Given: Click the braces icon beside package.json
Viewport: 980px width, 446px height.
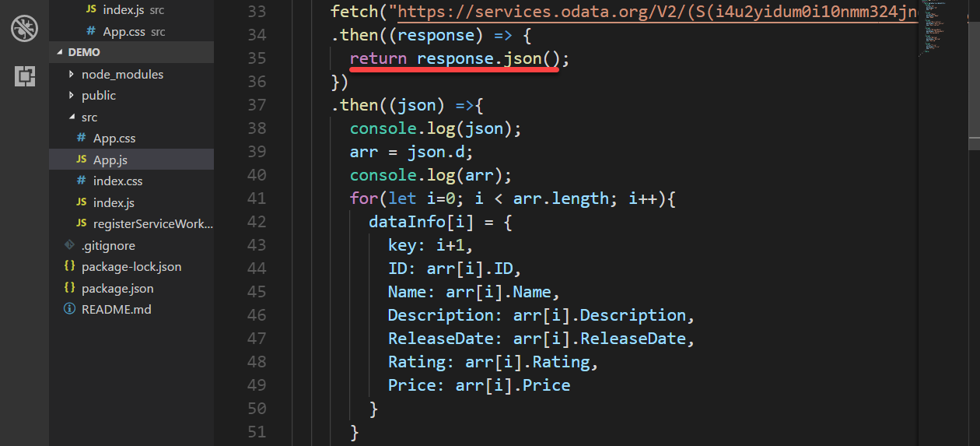Looking at the screenshot, I should tap(69, 288).
